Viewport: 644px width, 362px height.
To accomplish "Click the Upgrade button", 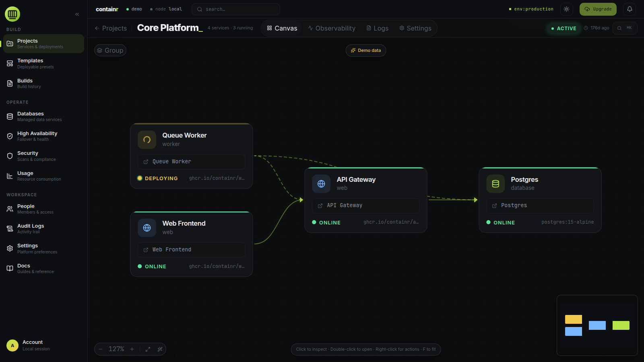I will (598, 9).
